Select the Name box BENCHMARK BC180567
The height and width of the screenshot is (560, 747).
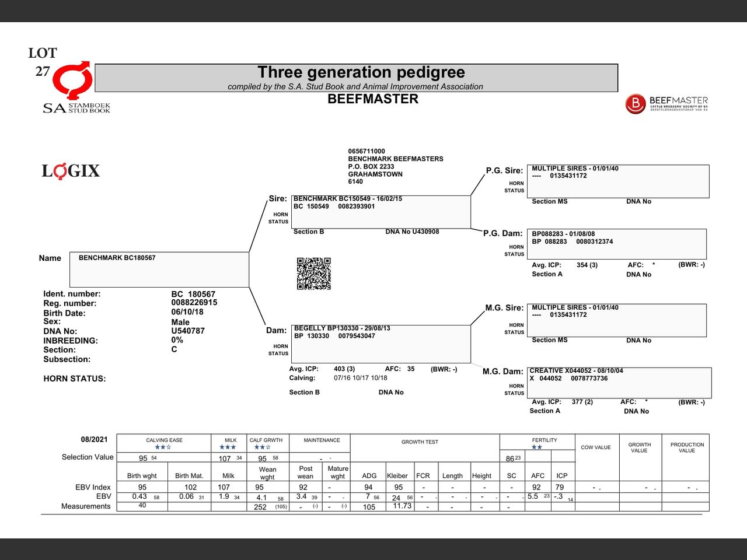pos(159,269)
